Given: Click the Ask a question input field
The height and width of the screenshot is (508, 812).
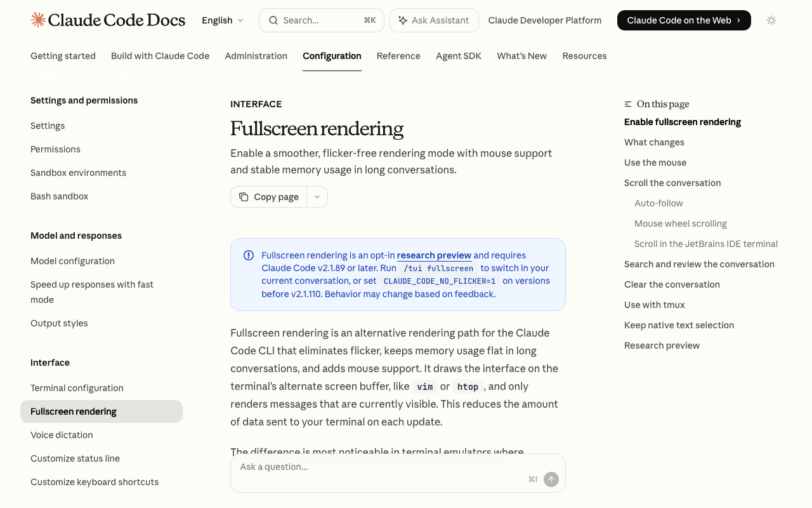Looking at the screenshot, I should (x=381, y=467).
